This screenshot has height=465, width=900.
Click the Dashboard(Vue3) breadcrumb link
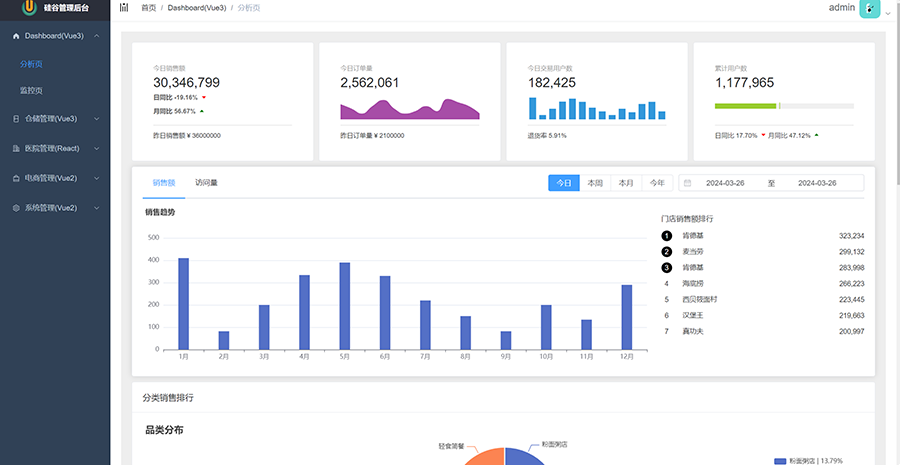[197, 8]
